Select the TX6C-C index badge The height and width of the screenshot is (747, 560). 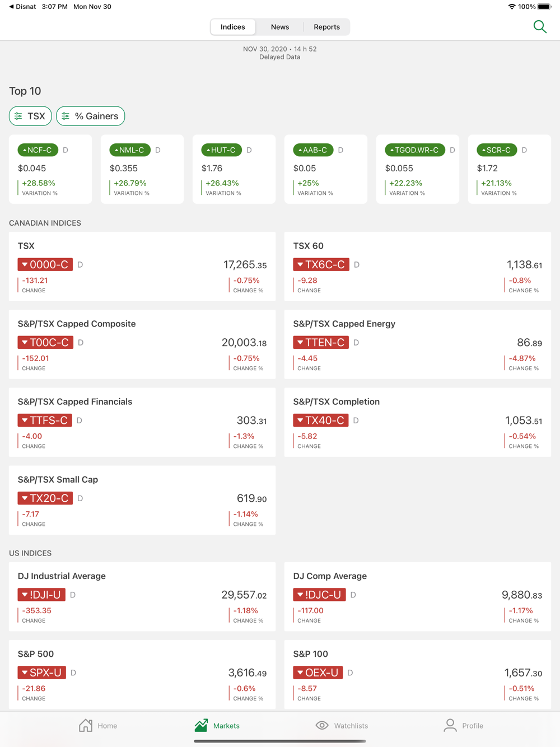321,264
